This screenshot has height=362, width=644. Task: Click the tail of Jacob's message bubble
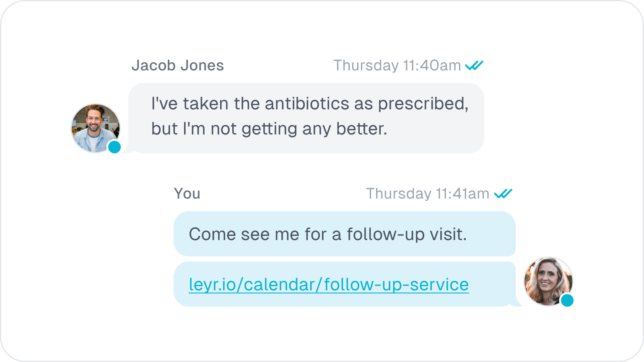point(127,150)
